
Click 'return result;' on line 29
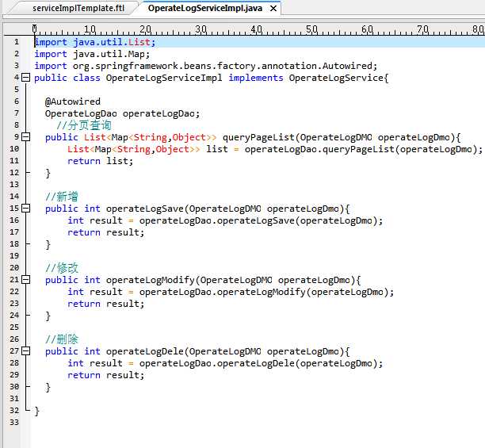[105, 375]
